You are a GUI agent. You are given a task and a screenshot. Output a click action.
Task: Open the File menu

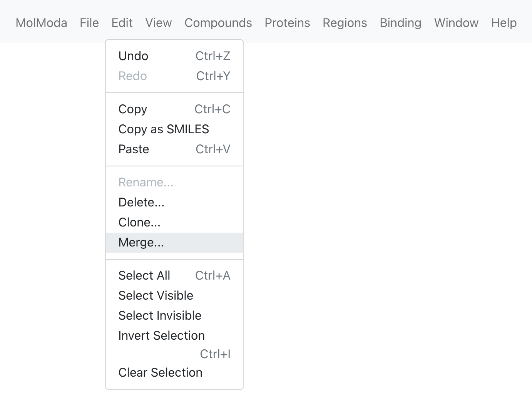point(89,23)
